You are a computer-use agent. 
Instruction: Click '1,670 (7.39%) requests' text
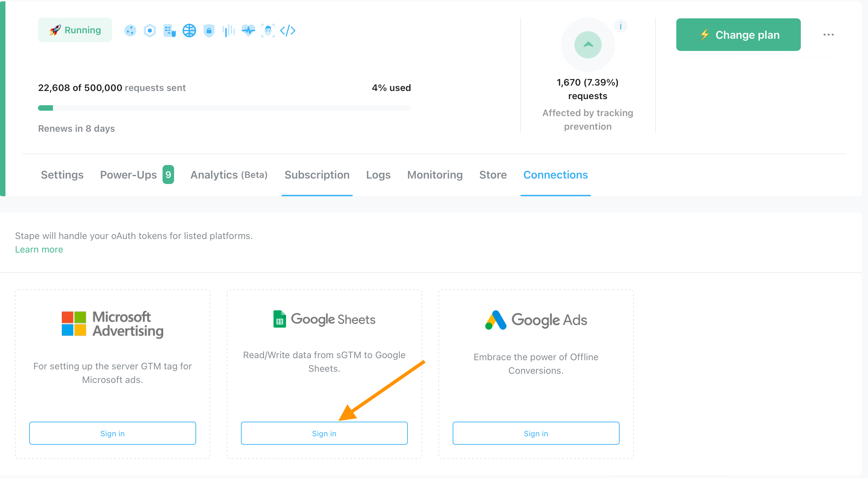(588, 89)
